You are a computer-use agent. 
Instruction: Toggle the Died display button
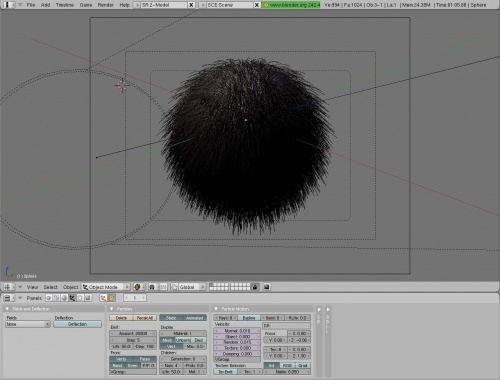(199, 340)
